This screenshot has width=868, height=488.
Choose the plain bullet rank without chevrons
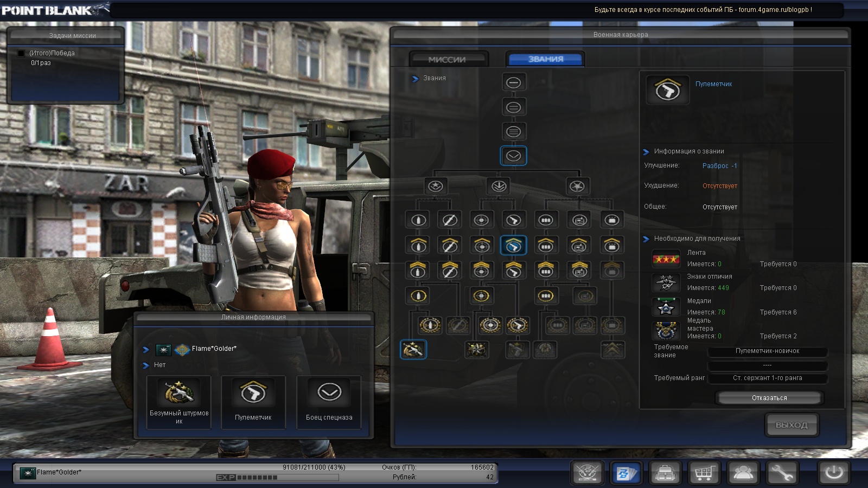point(418,220)
